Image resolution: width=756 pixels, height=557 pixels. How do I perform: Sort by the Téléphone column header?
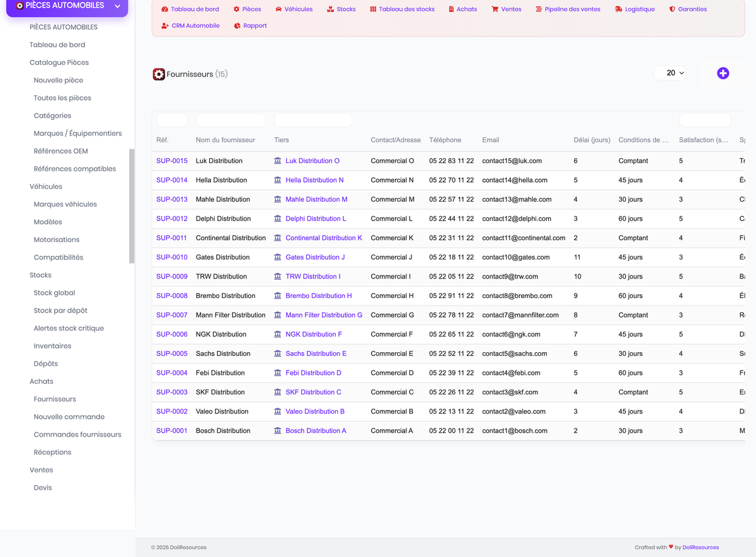445,140
